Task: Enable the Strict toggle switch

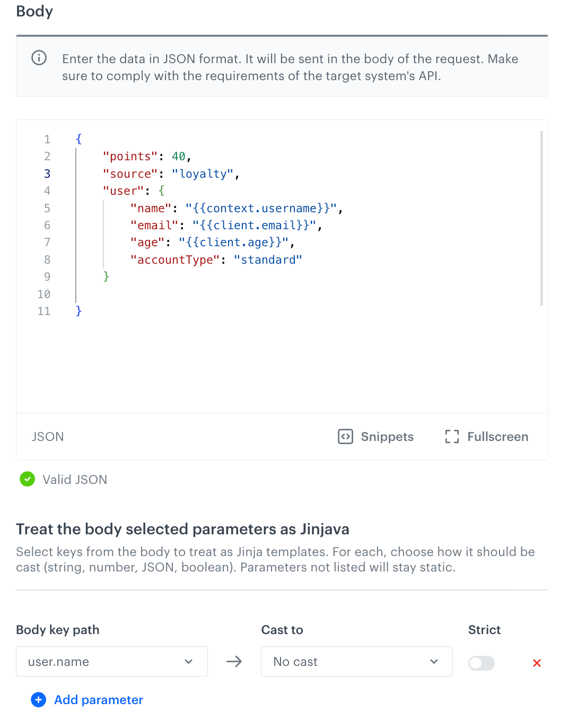Action: pos(481,663)
